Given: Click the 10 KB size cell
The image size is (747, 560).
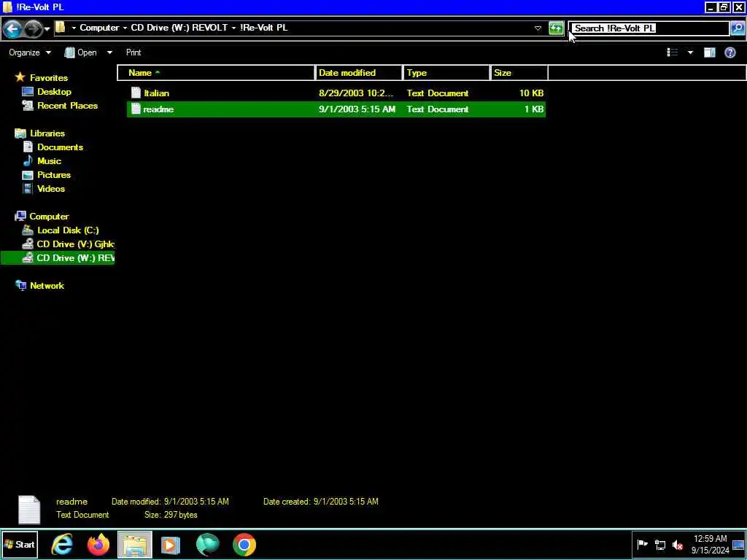Looking at the screenshot, I should [x=531, y=93].
